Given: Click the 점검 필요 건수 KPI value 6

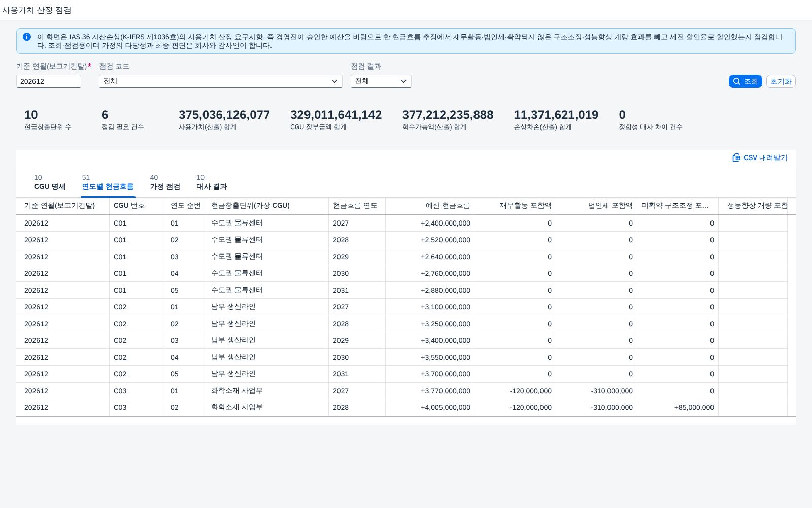Looking at the screenshot, I should 105,115.
